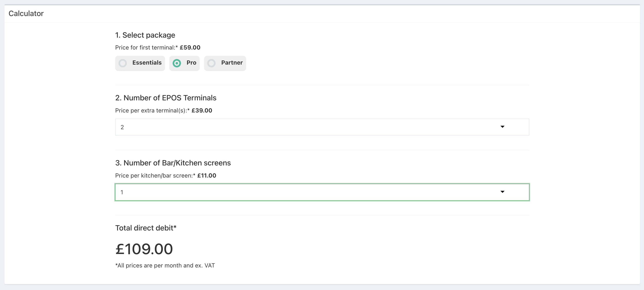644x290 pixels.
Task: Choose the Partner package radio circle
Action: pos(211,63)
